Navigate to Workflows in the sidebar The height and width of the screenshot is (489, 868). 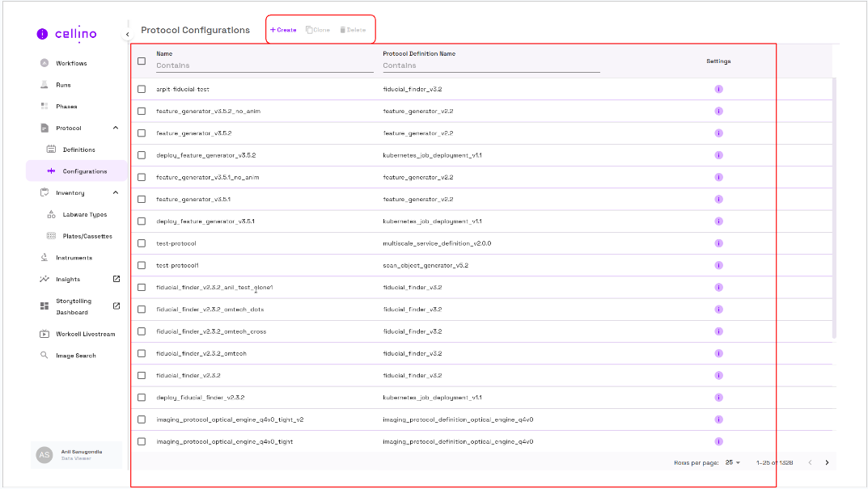[71, 63]
